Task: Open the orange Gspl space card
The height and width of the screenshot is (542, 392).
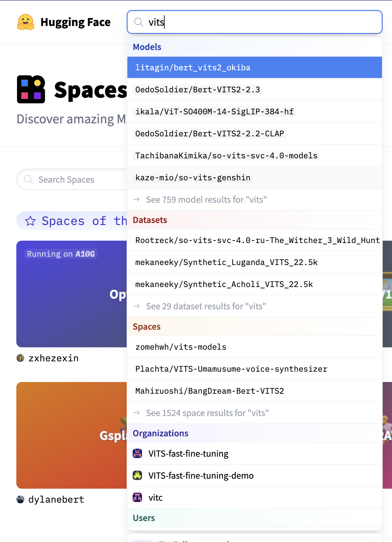Action: point(72,435)
